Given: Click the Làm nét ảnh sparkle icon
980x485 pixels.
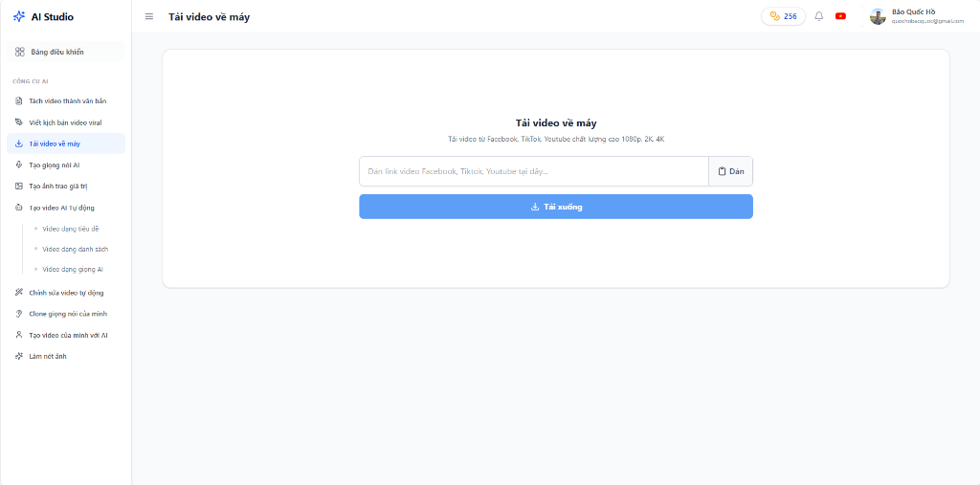Looking at the screenshot, I should (19, 356).
